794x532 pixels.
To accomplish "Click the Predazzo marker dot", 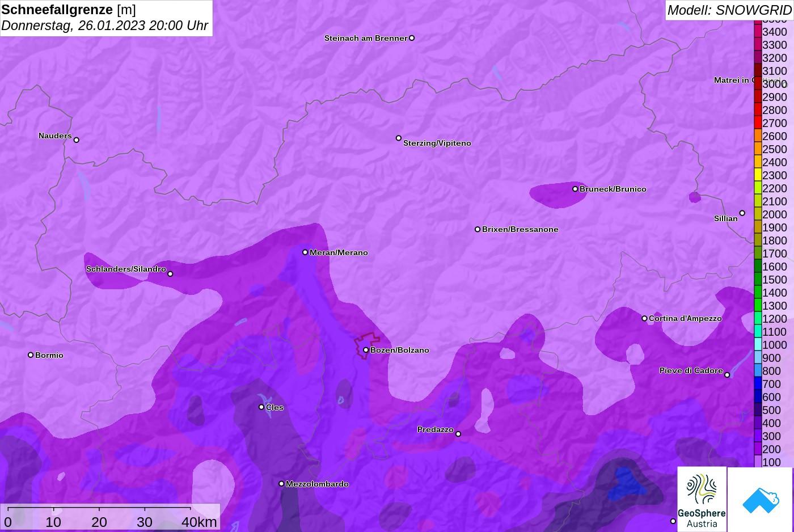I will 458,434.
